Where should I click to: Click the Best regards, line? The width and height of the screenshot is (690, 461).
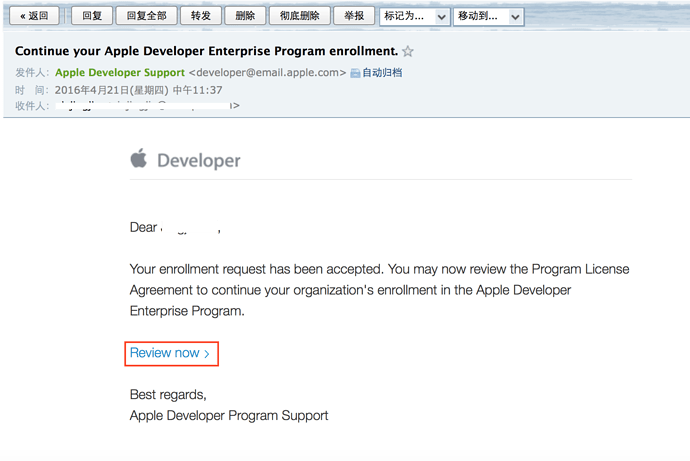coord(168,395)
